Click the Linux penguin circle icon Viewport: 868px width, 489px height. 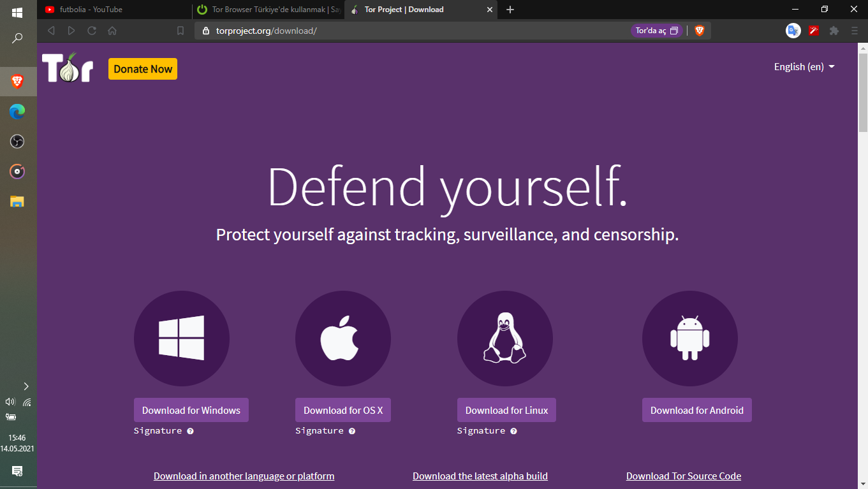tap(505, 339)
